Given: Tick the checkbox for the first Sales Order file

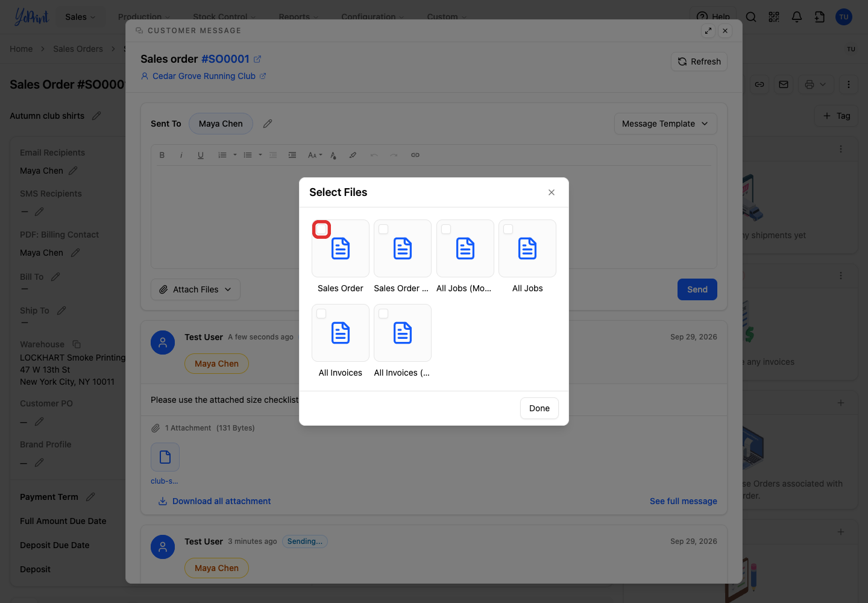Looking at the screenshot, I should 321,229.
